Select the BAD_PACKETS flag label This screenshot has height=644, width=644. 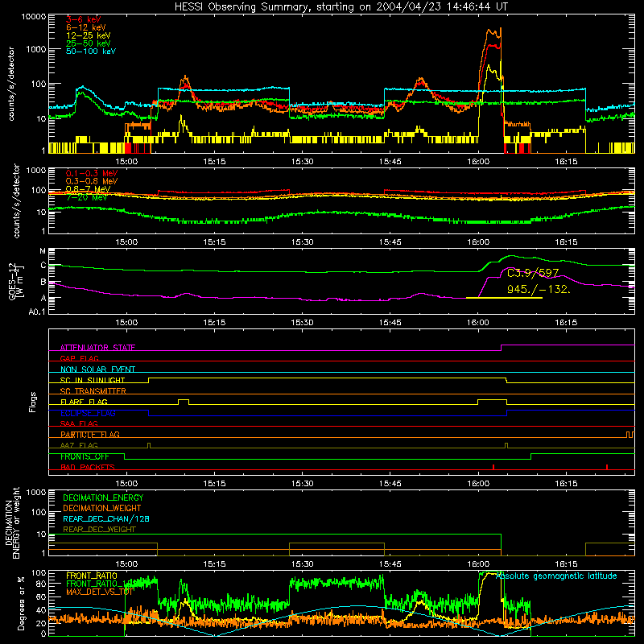tap(88, 467)
